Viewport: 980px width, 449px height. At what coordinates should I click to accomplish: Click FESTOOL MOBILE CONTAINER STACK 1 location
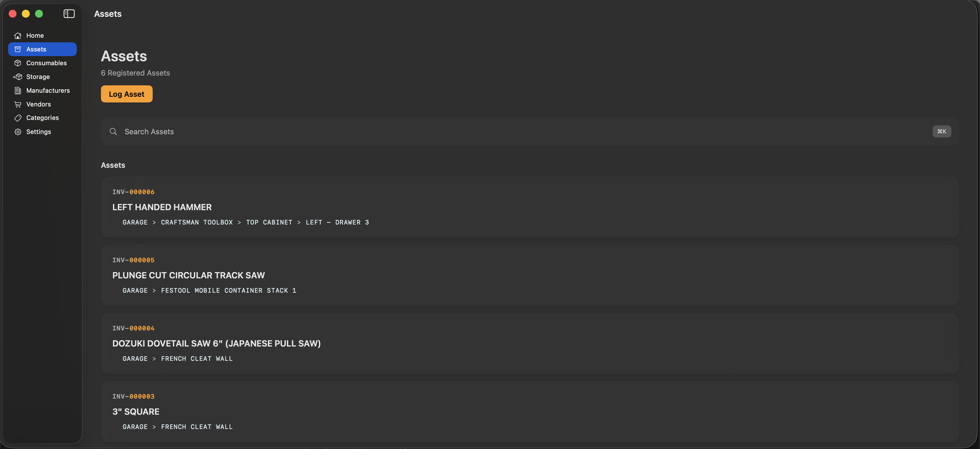pyautogui.click(x=229, y=290)
